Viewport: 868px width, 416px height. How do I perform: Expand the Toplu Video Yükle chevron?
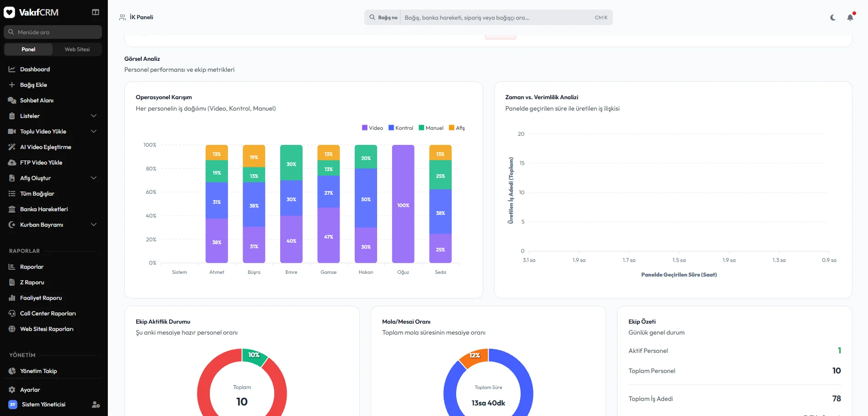[x=94, y=132]
